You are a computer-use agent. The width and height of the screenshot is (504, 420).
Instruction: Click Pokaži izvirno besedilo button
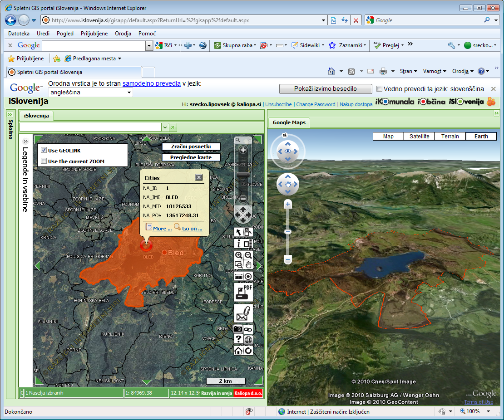(325, 89)
